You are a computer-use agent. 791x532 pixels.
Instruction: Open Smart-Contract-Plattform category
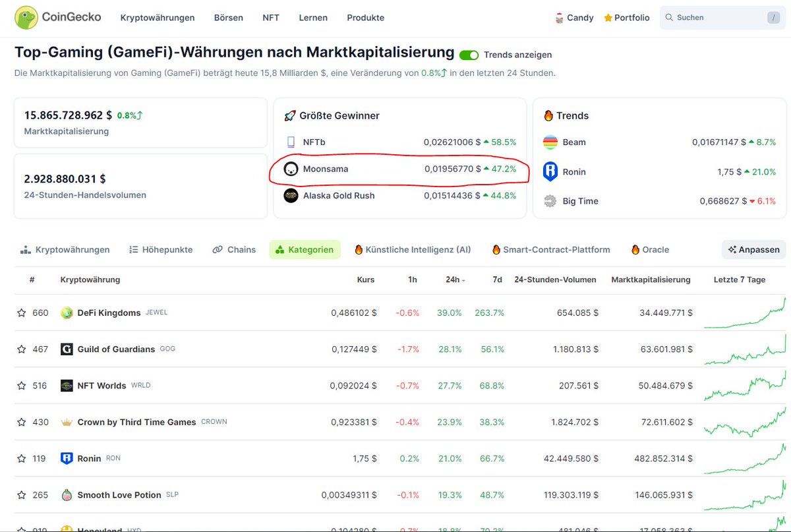pyautogui.click(x=551, y=250)
